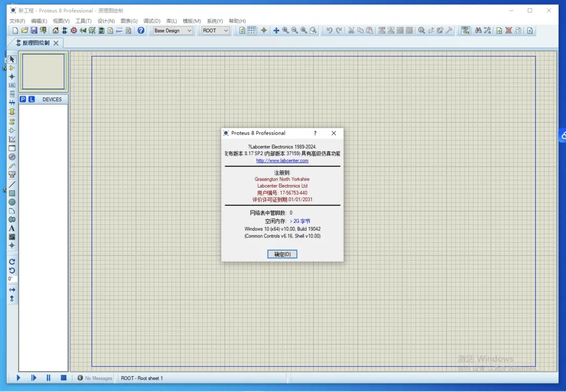Open the 视图(V) menu
The height and width of the screenshot is (392, 566).
point(61,21)
